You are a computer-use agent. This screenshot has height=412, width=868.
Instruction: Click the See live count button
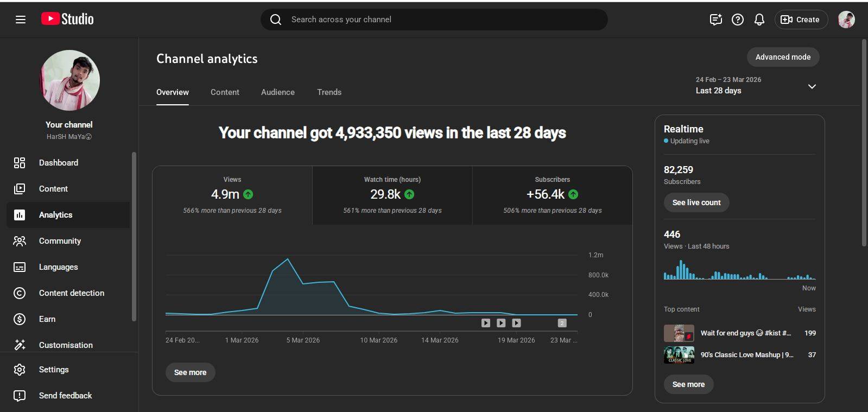tap(696, 202)
